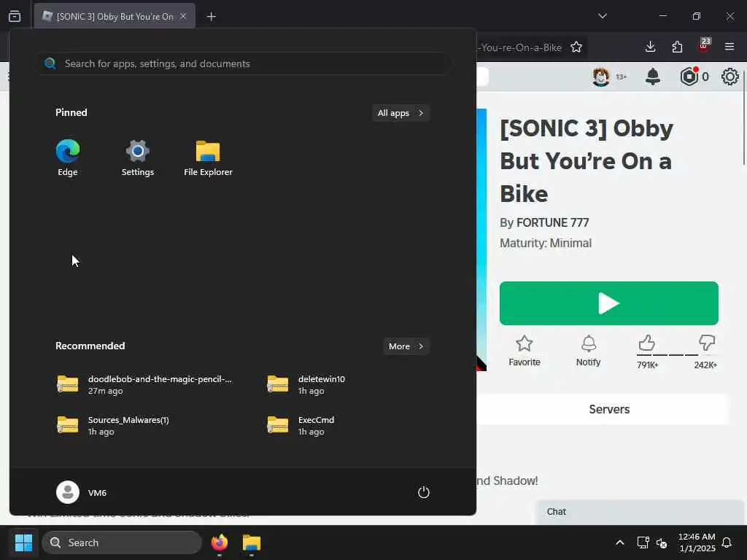Add the game to Favorites
The height and width of the screenshot is (560, 747).
(525, 351)
